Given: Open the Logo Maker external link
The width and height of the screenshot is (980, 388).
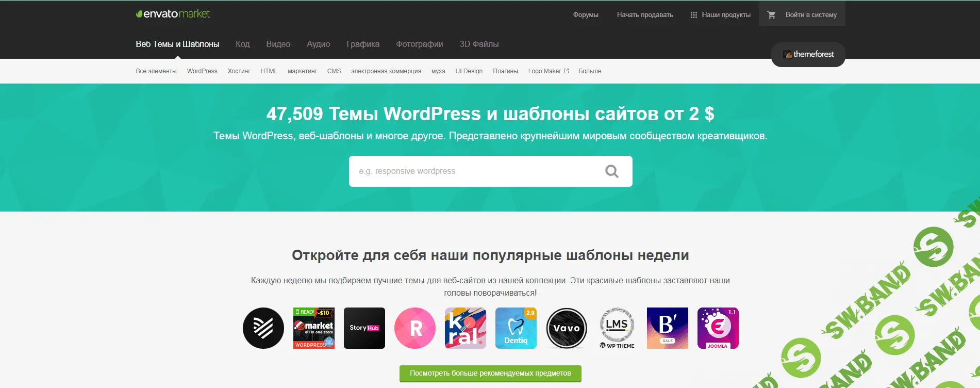Looking at the screenshot, I should pos(549,71).
